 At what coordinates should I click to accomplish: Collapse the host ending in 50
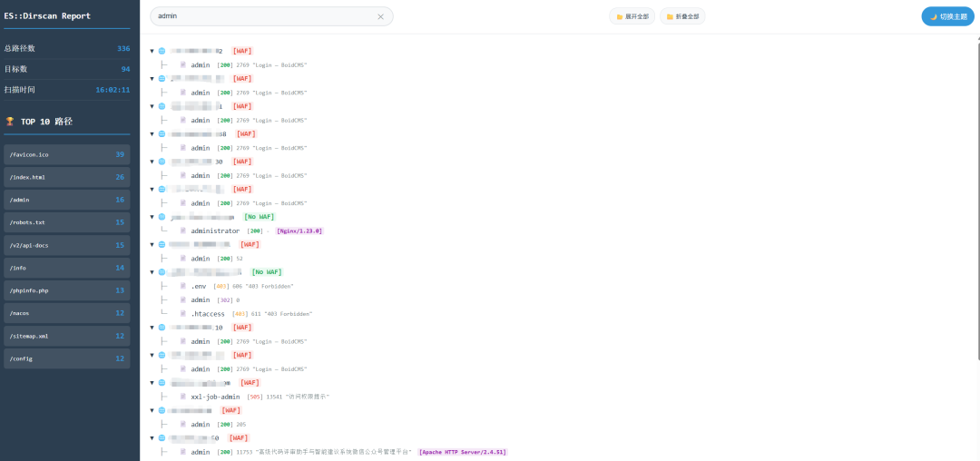[152, 438]
